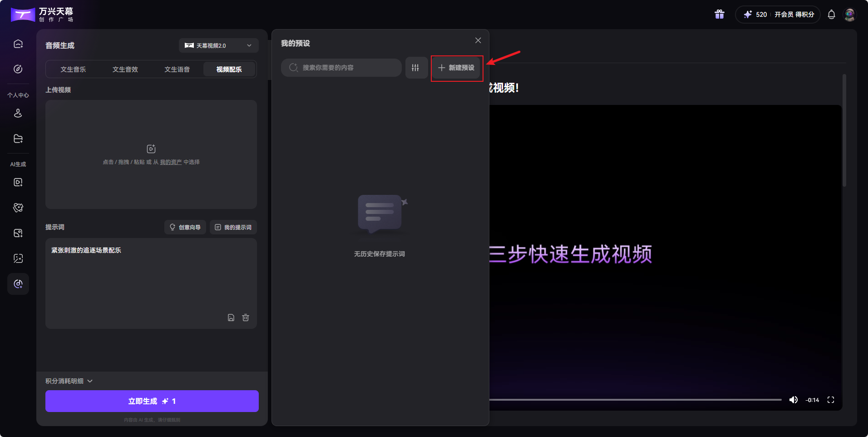Open the explore compass icon in sidebar

(18, 69)
